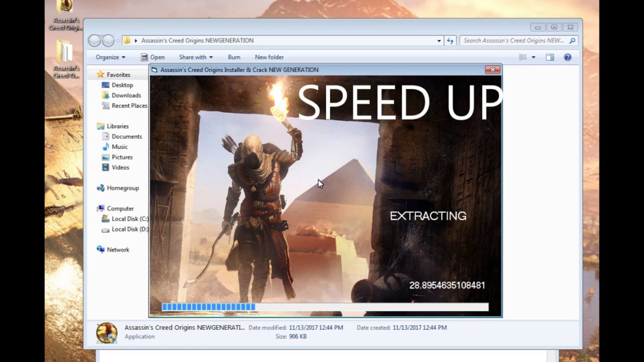Select Pictures under Libraries
644x362 pixels.
click(122, 157)
